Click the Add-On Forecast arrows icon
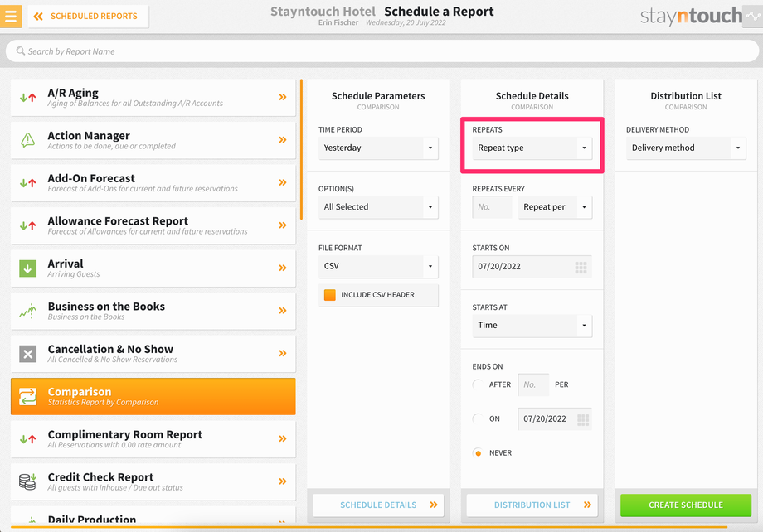 pyautogui.click(x=27, y=183)
